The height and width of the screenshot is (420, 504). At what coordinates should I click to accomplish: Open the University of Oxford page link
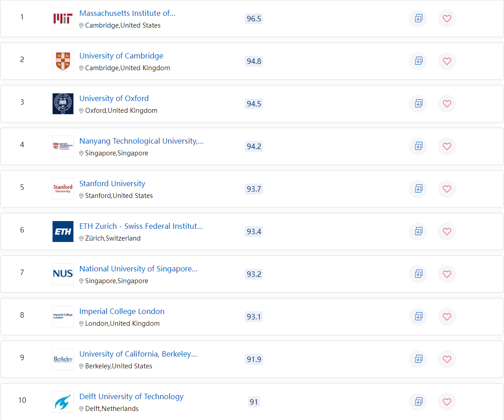pyautogui.click(x=114, y=99)
